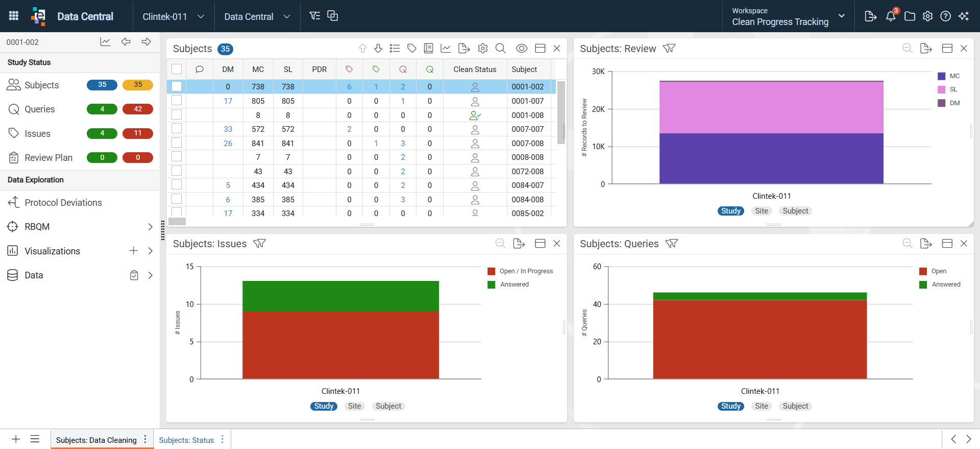This screenshot has height=449, width=980.
Task: Click the sign out icon
Action: (x=871, y=16)
